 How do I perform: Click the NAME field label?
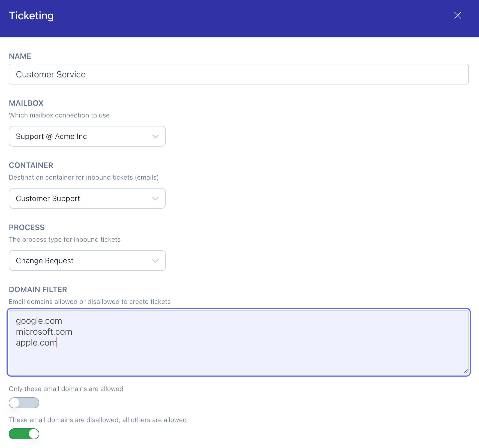point(20,56)
